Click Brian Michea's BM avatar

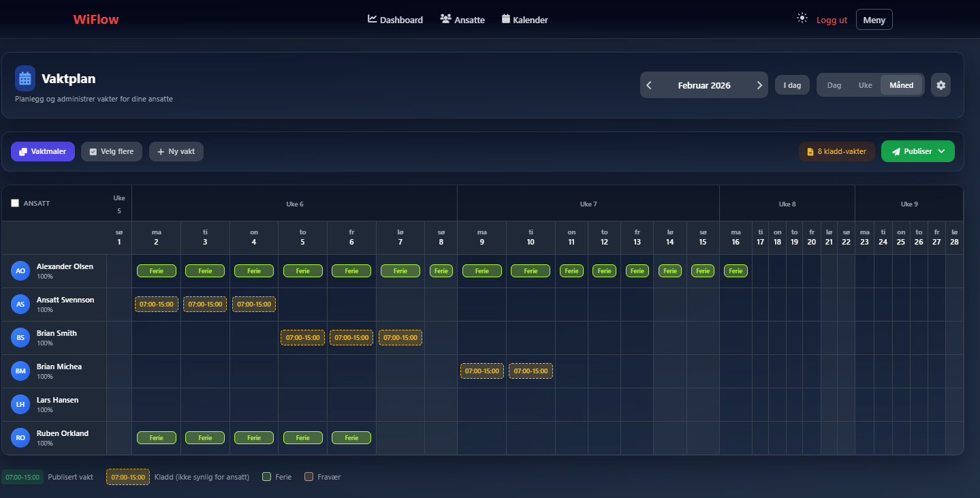pyautogui.click(x=20, y=371)
